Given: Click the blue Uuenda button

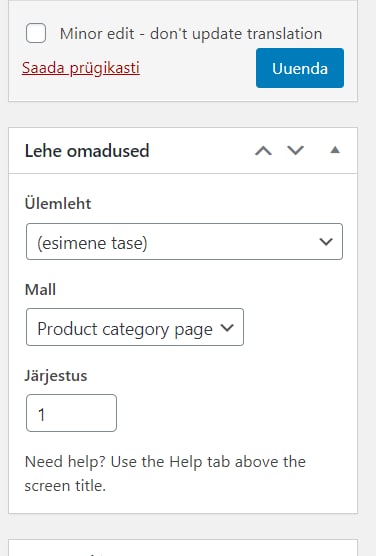Looking at the screenshot, I should point(300,68).
